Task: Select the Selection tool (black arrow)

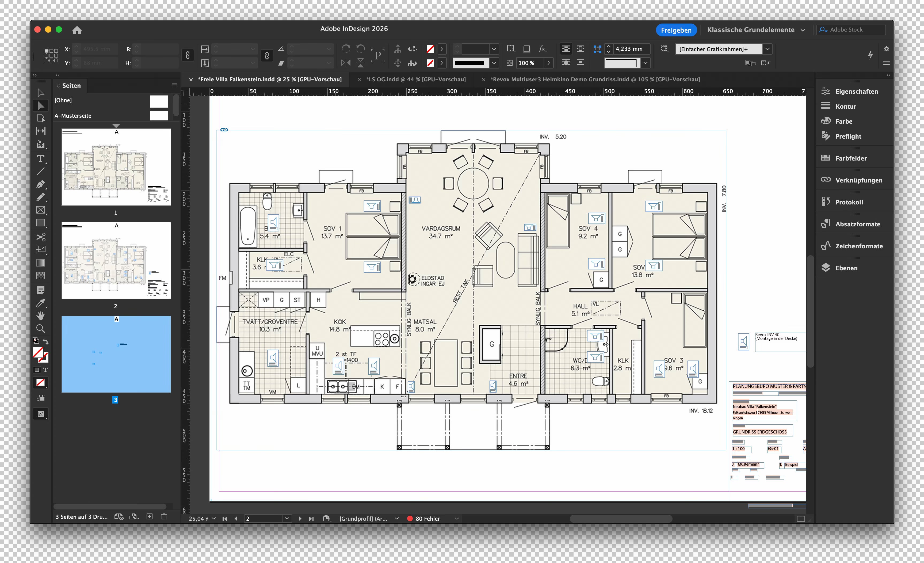Action: click(x=40, y=93)
